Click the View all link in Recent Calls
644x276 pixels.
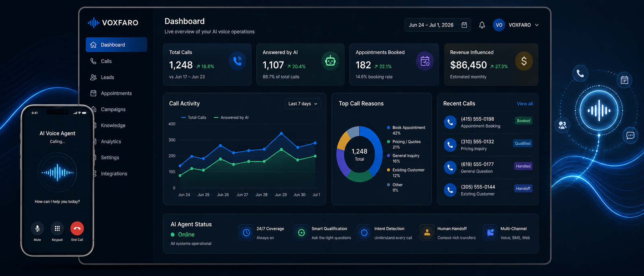coord(525,104)
